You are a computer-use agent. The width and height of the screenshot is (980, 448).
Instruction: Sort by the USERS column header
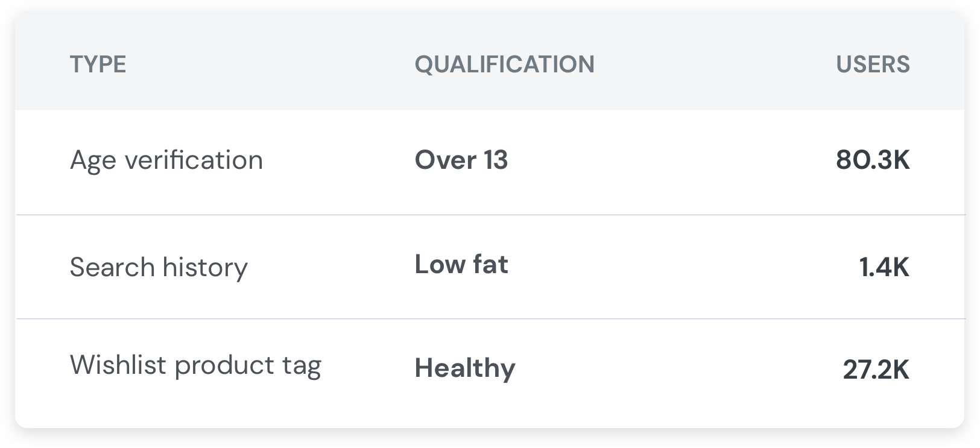pyautogui.click(x=873, y=64)
